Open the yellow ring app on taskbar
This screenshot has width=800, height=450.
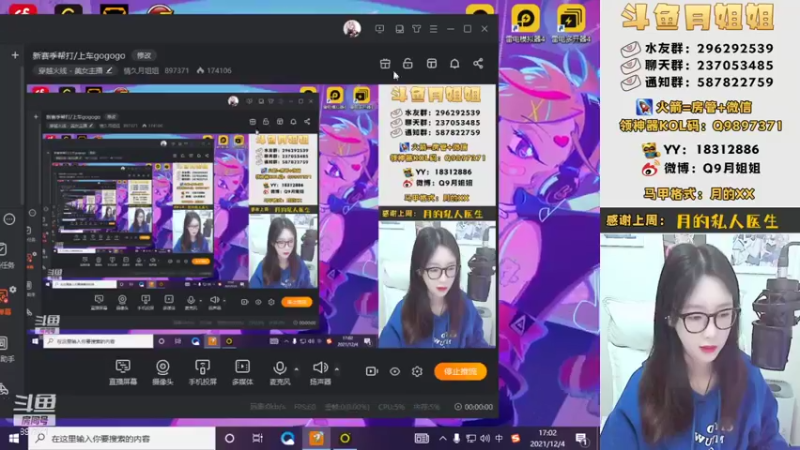click(345, 438)
